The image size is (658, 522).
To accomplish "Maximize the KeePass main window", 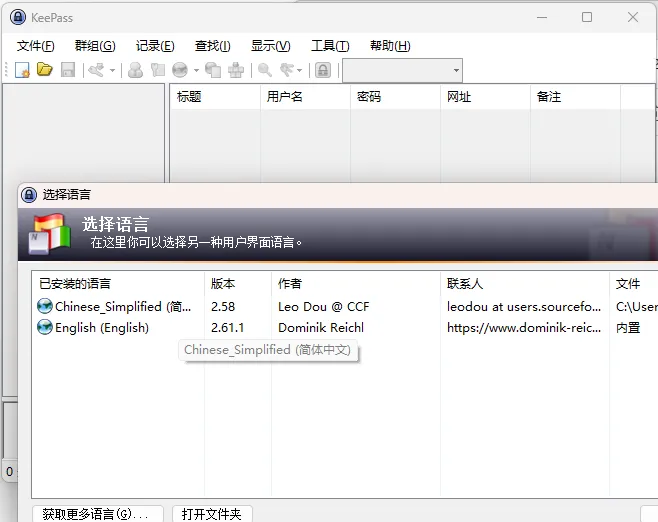I will point(587,17).
